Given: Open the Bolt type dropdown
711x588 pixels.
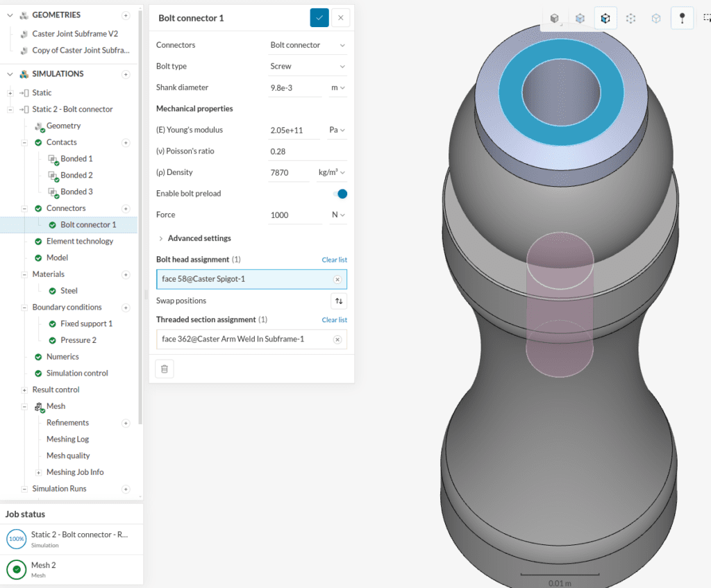Looking at the screenshot, I should click(307, 66).
